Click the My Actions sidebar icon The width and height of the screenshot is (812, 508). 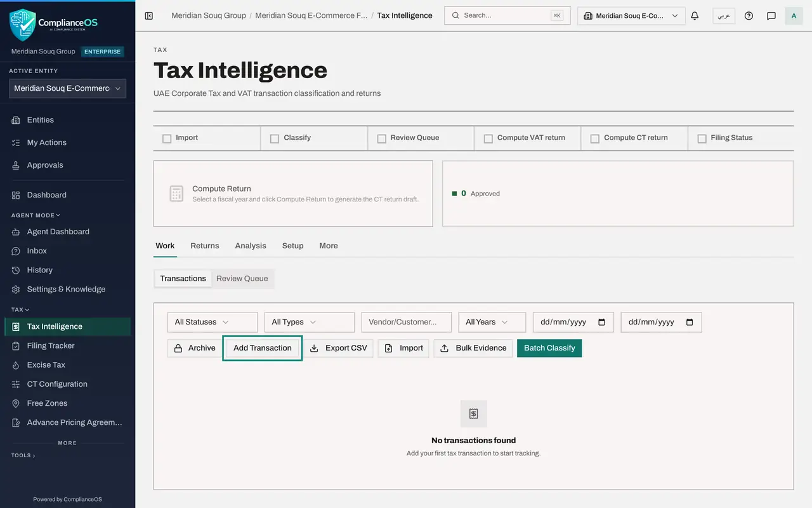point(16,143)
